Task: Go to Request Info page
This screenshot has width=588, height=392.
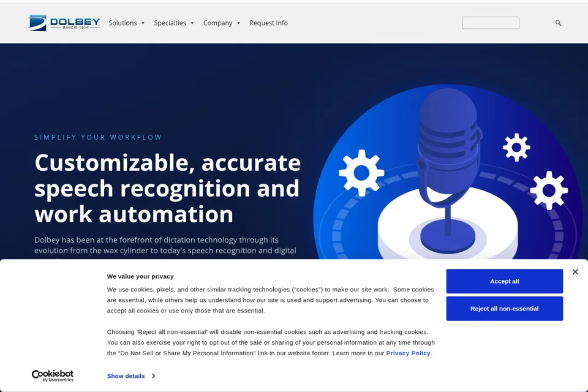Action: tap(268, 23)
